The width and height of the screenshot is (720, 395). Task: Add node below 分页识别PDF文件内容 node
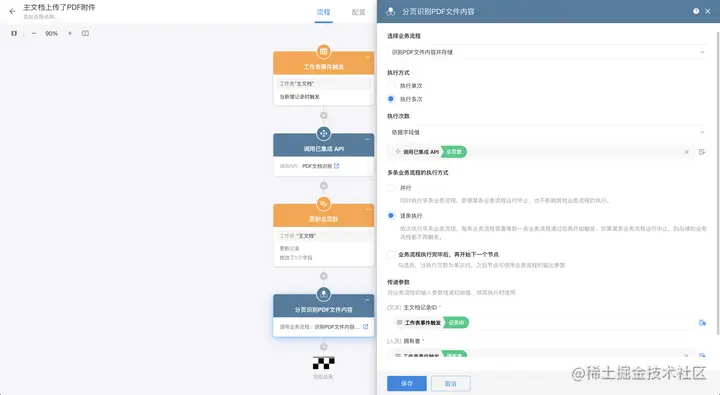[324, 347]
